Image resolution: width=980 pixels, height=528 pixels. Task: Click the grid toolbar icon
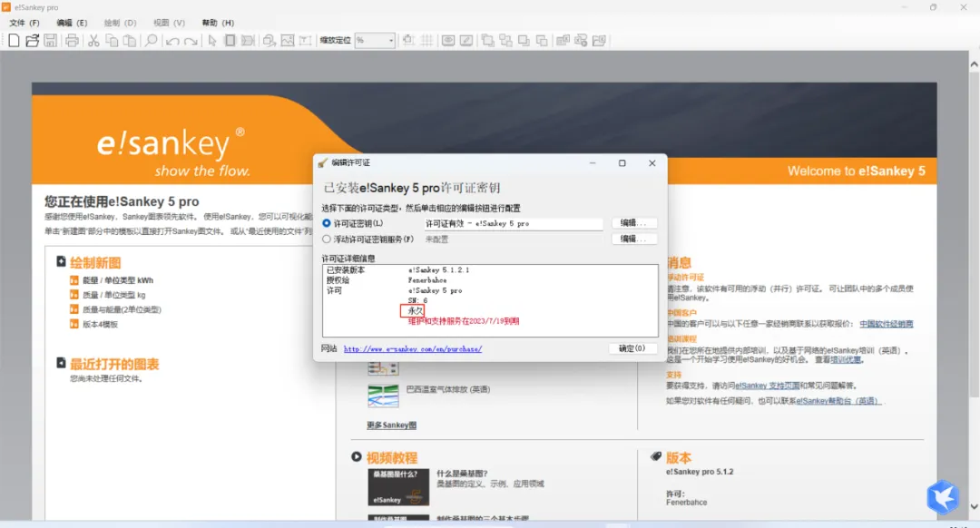pyautogui.click(x=426, y=41)
